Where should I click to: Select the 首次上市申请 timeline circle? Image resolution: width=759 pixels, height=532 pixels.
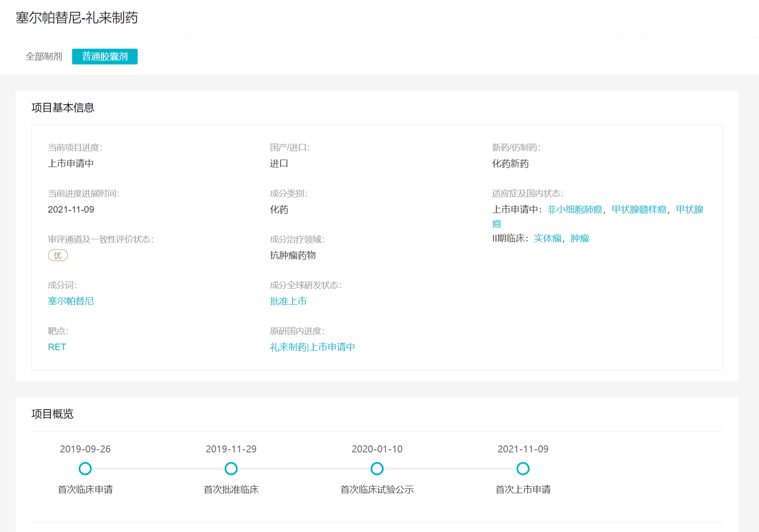523,469
